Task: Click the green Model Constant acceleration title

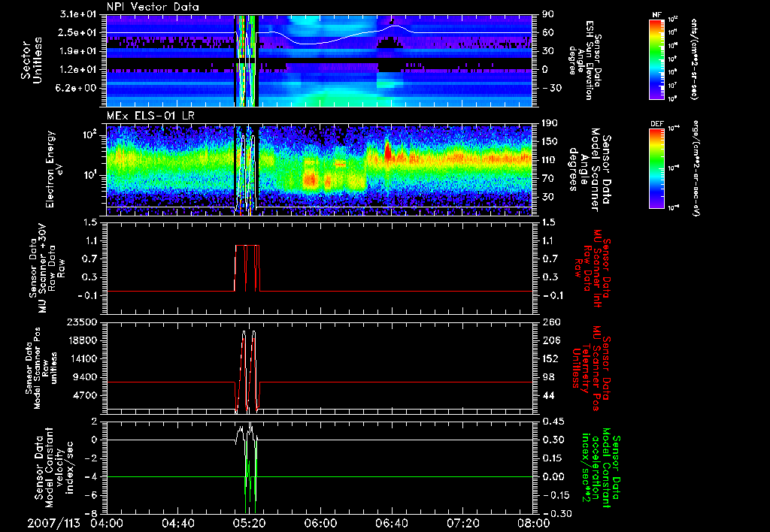Action: point(601,469)
